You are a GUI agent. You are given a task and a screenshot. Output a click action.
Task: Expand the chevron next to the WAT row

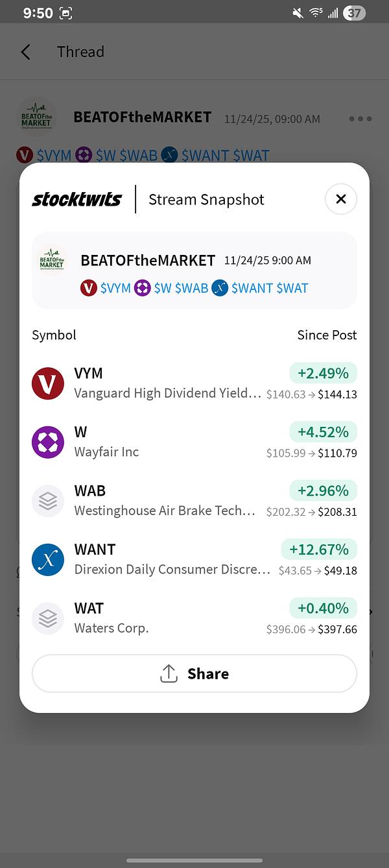[370, 612]
